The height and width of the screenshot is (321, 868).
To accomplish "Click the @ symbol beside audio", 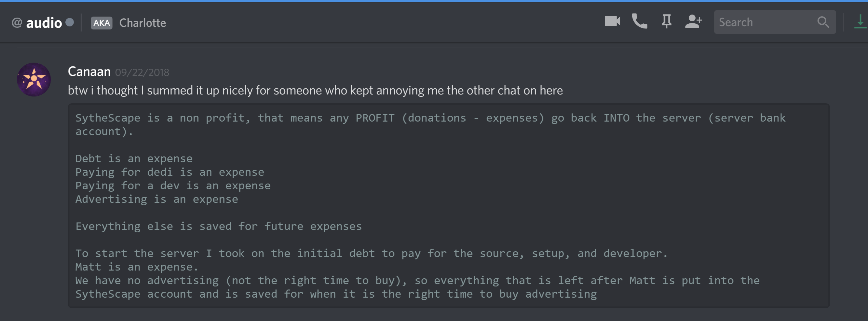I will point(17,23).
